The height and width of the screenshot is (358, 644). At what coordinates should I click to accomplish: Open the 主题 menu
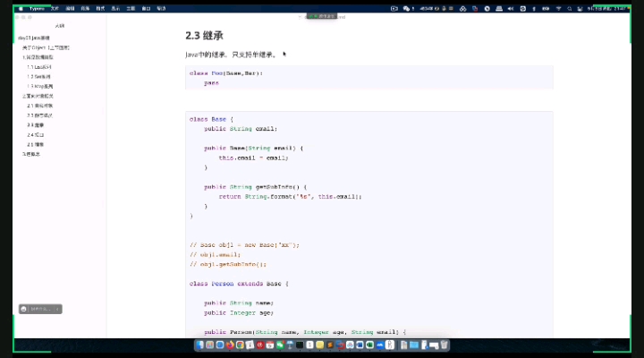[x=131, y=8]
